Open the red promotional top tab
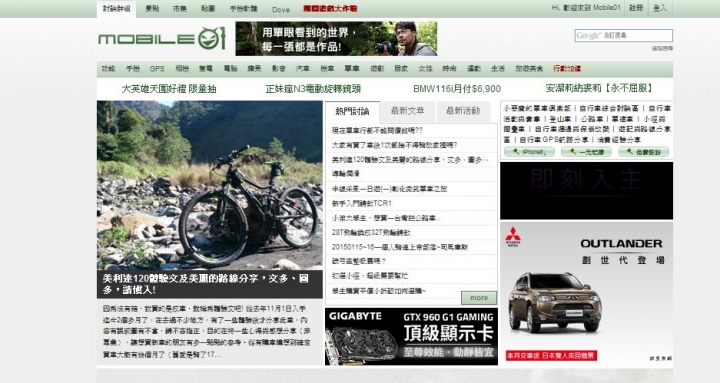Image resolution: width=720 pixels, height=383 pixels. pyautogui.click(x=330, y=9)
